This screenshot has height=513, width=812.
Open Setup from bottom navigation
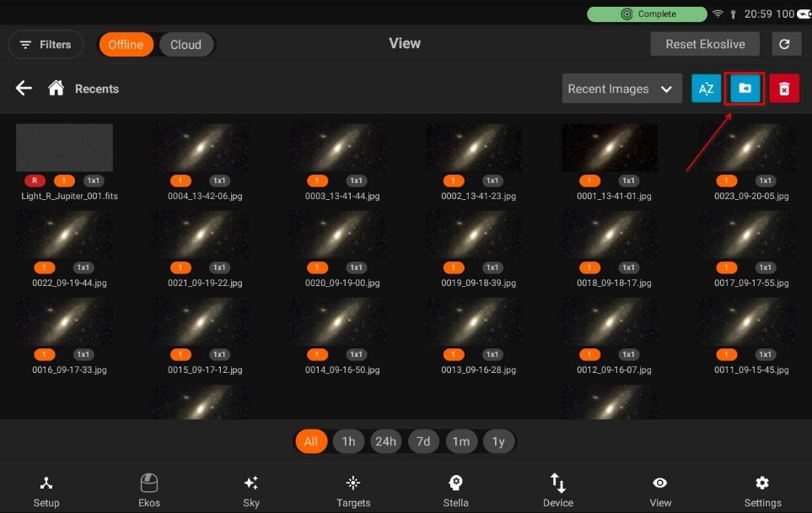tap(46, 491)
